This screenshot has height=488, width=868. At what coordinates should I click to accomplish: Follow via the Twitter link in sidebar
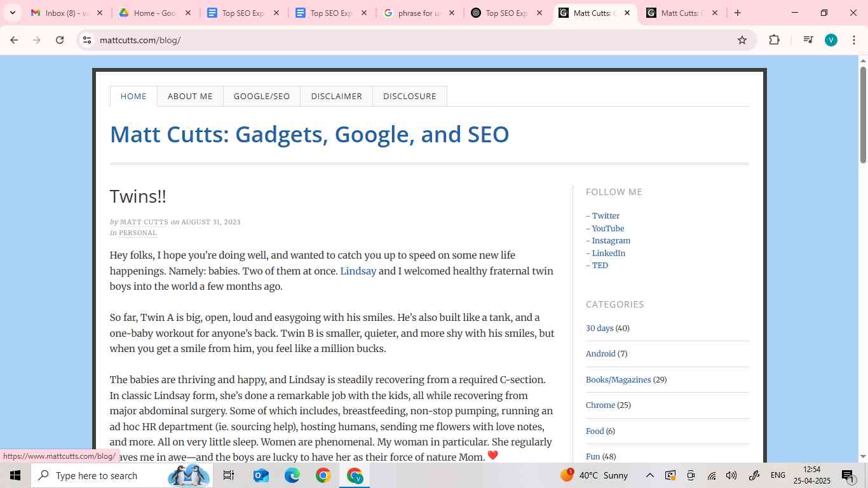(605, 215)
